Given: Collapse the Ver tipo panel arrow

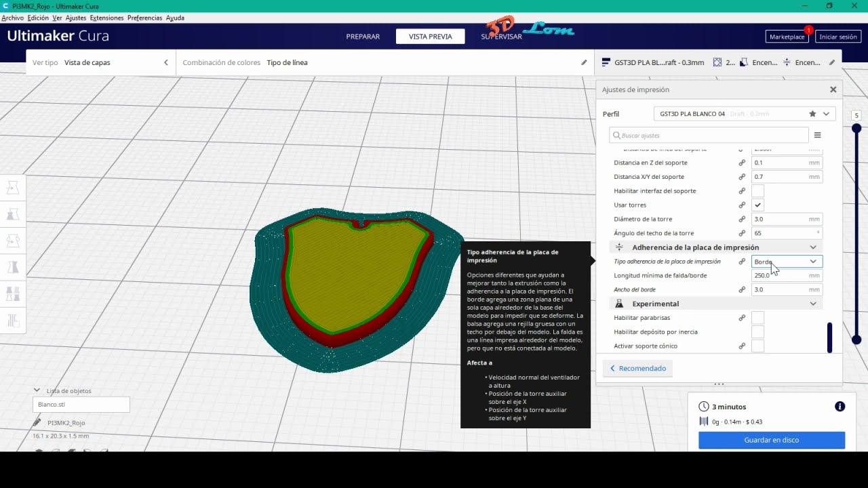Looking at the screenshot, I should tap(166, 62).
